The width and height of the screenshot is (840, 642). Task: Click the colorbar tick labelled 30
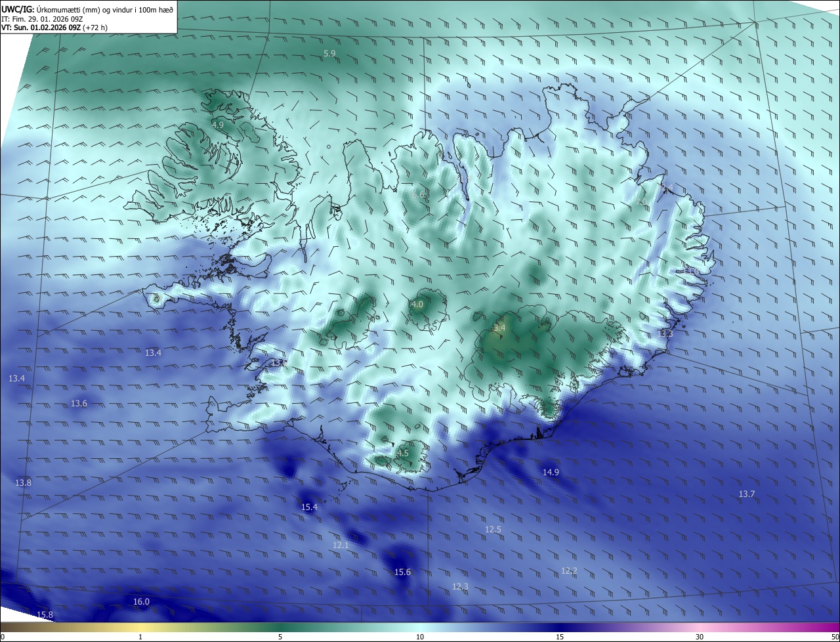[x=700, y=637]
